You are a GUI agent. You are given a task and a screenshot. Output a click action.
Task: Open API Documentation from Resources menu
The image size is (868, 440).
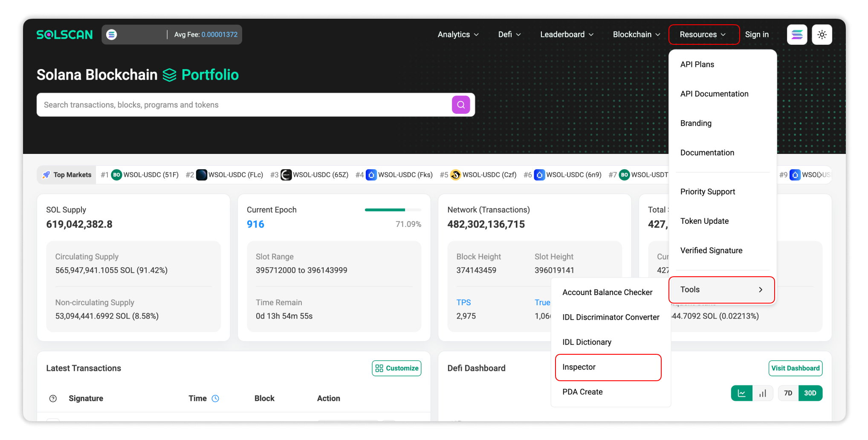click(714, 94)
